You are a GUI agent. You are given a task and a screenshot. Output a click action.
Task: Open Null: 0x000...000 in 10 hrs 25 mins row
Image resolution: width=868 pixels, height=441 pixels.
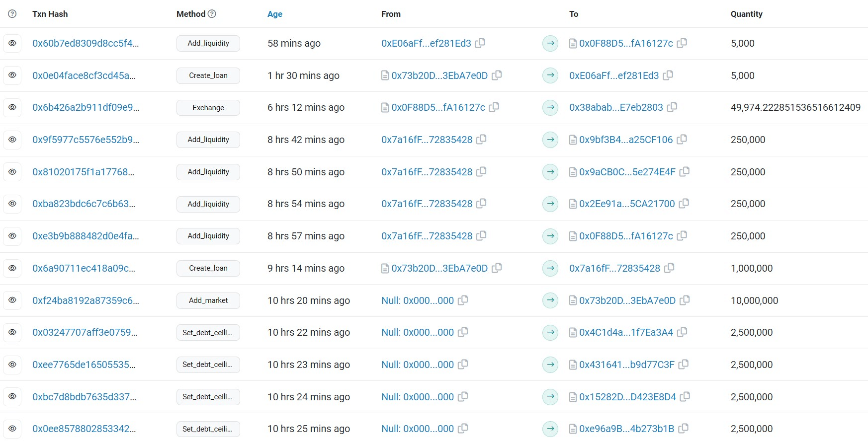[418, 429]
